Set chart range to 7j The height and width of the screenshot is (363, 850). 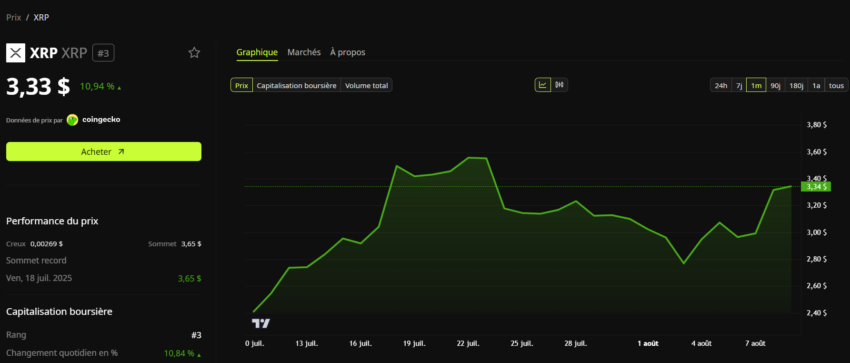coord(739,86)
